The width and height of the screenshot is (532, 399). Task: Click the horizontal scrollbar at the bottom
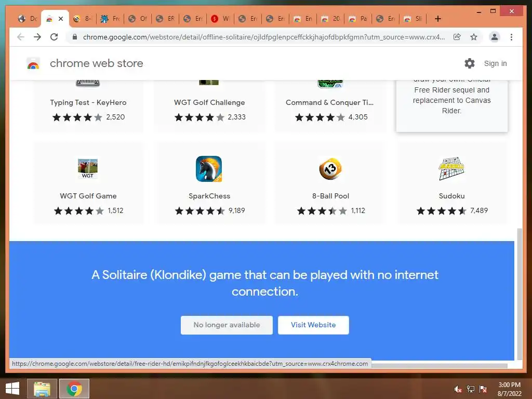[440, 366]
